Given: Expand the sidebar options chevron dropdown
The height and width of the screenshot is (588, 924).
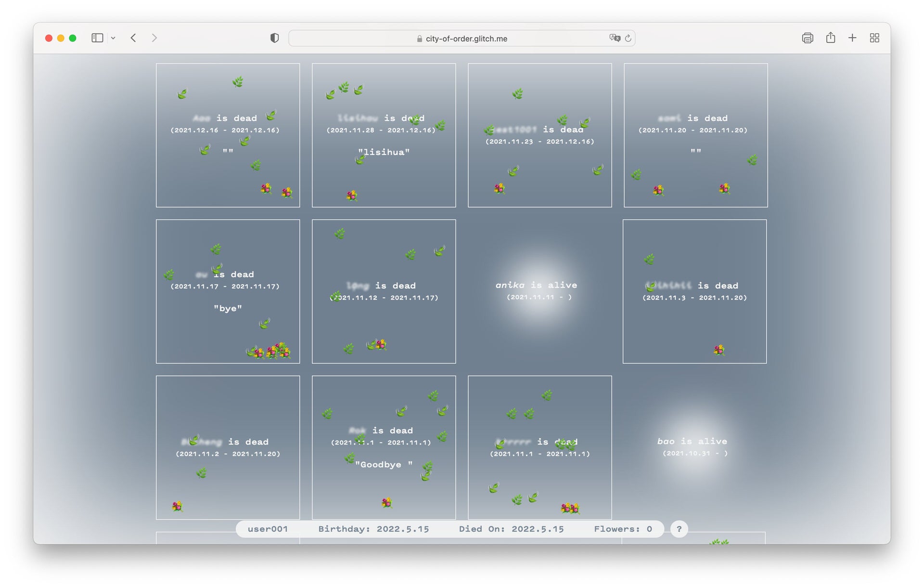Looking at the screenshot, I should (113, 38).
